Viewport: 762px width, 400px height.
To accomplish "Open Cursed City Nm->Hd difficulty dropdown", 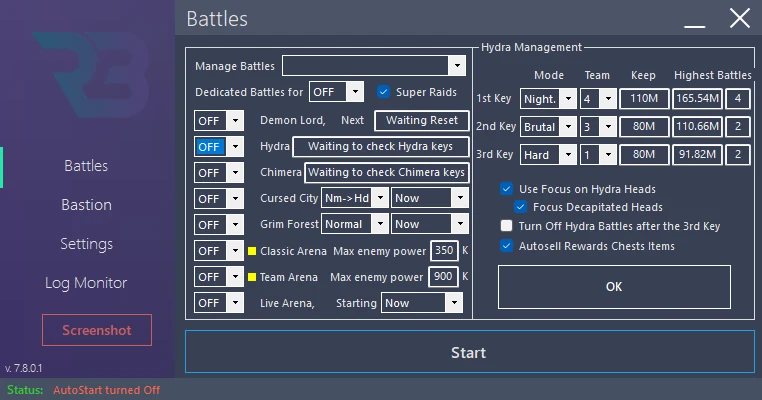I will pos(381,198).
